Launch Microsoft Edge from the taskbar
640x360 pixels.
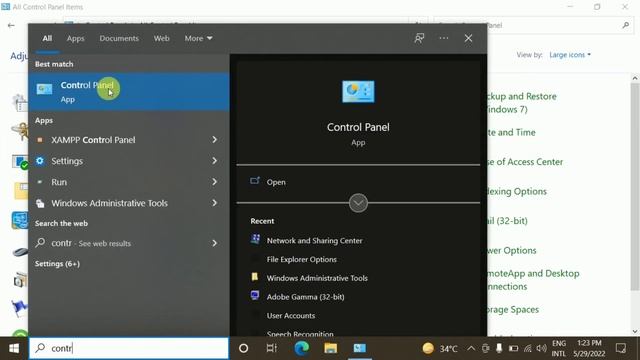(x=302, y=348)
